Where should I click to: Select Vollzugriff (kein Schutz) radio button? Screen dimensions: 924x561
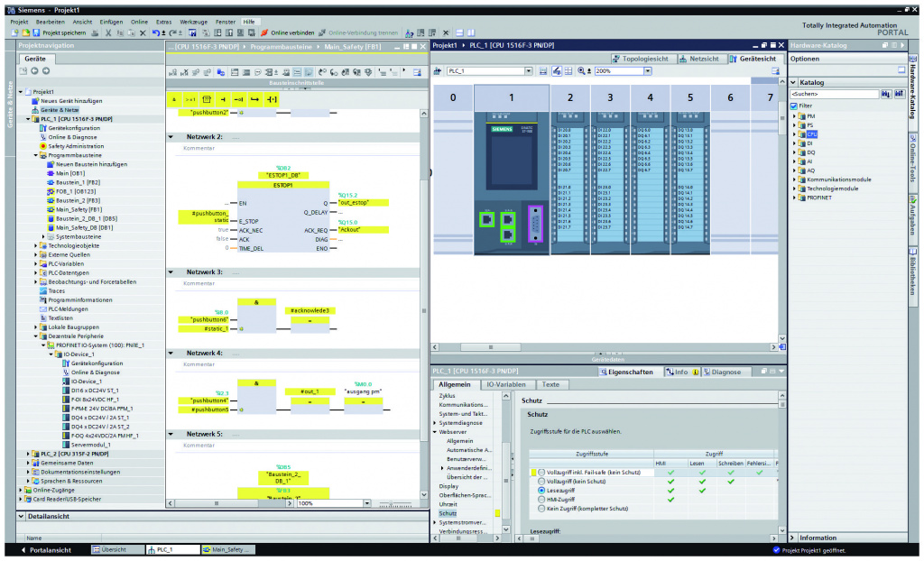click(x=541, y=482)
